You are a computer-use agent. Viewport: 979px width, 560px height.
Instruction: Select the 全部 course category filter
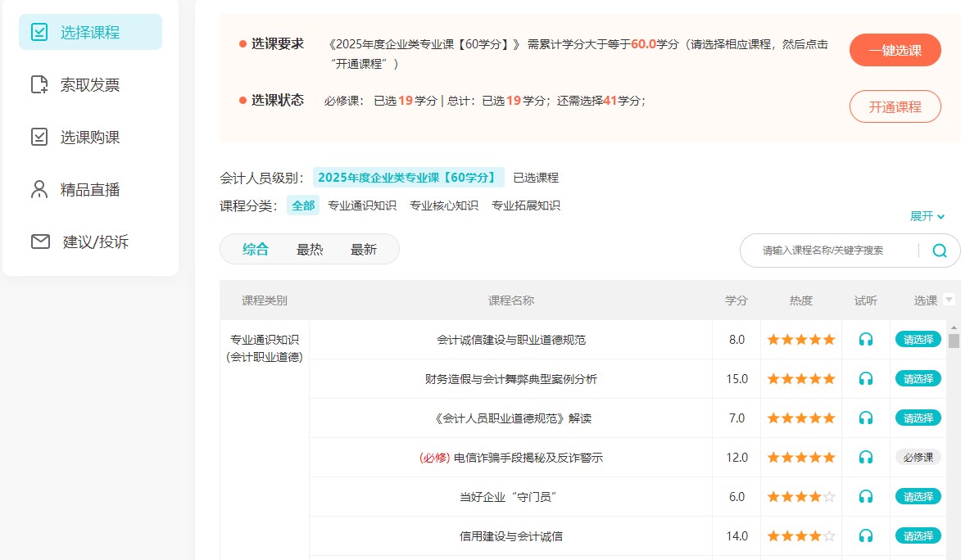(301, 205)
